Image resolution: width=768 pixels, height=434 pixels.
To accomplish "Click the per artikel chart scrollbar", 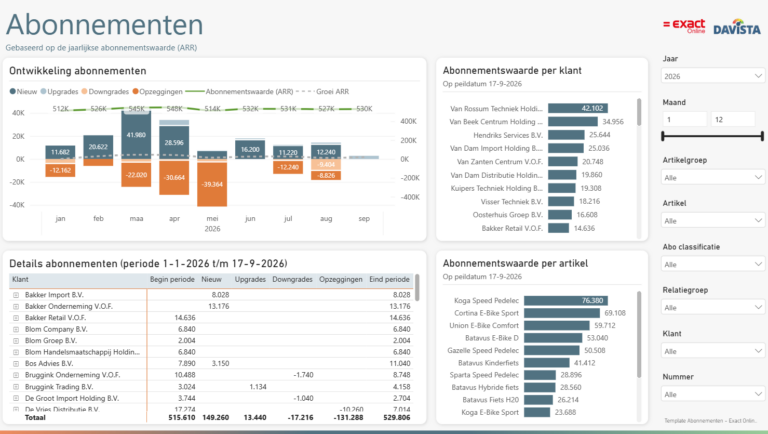I will [x=639, y=335].
